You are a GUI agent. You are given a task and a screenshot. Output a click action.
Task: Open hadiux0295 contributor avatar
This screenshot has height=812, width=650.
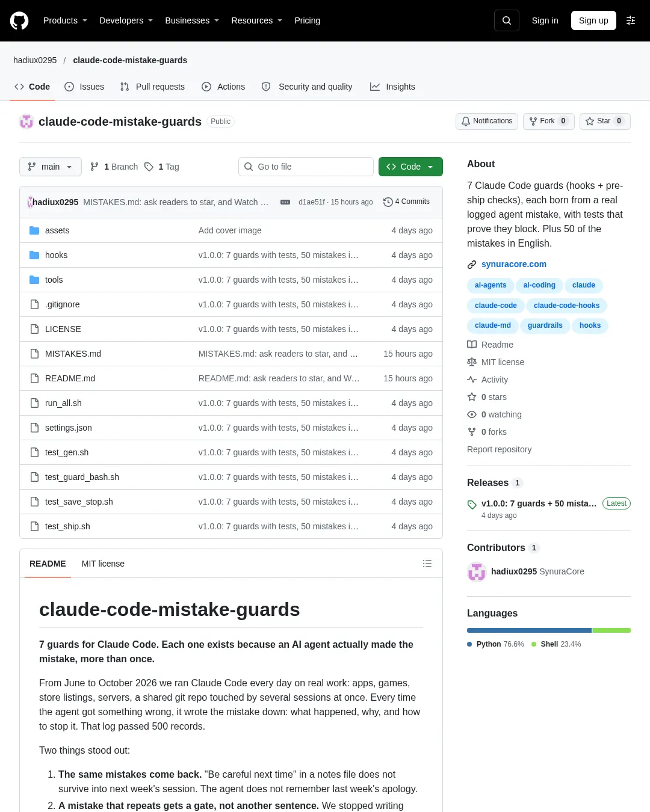[x=477, y=572]
